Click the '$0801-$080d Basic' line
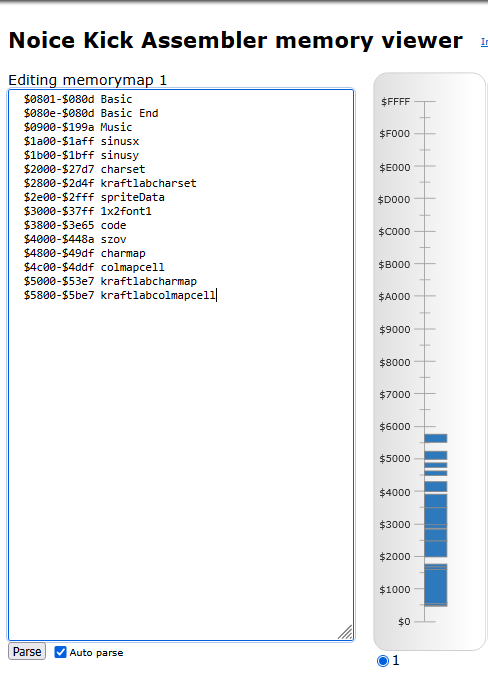The width and height of the screenshot is (488, 676). click(78, 99)
